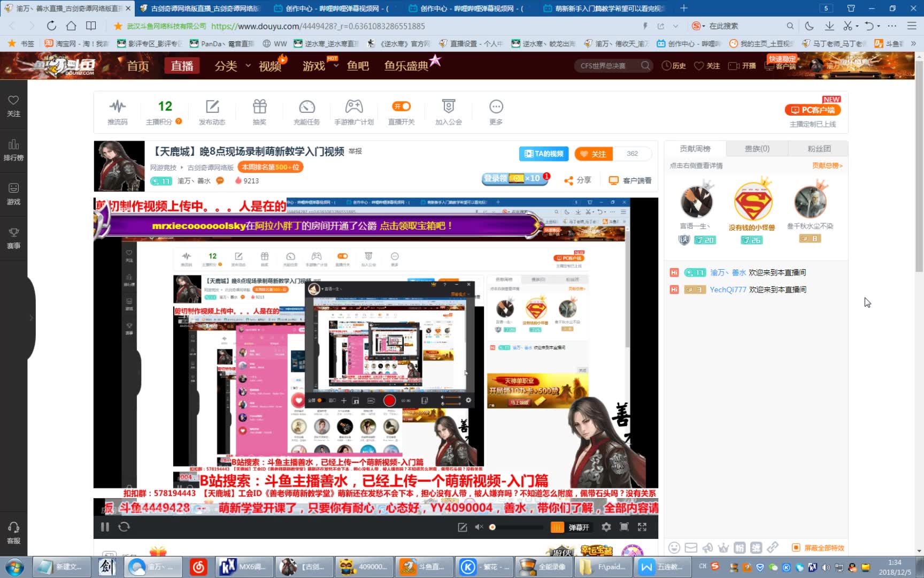The width and height of the screenshot is (924, 578).
Task: Open browser home page icon
Action: [x=71, y=26]
